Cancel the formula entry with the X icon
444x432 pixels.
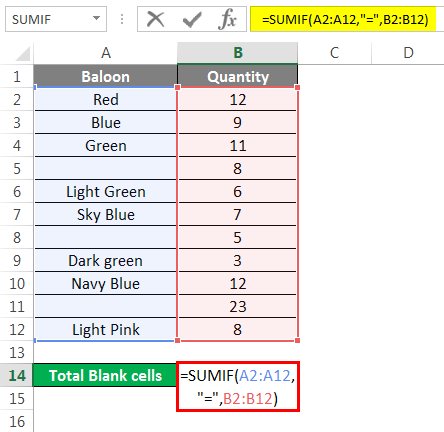coord(156,19)
